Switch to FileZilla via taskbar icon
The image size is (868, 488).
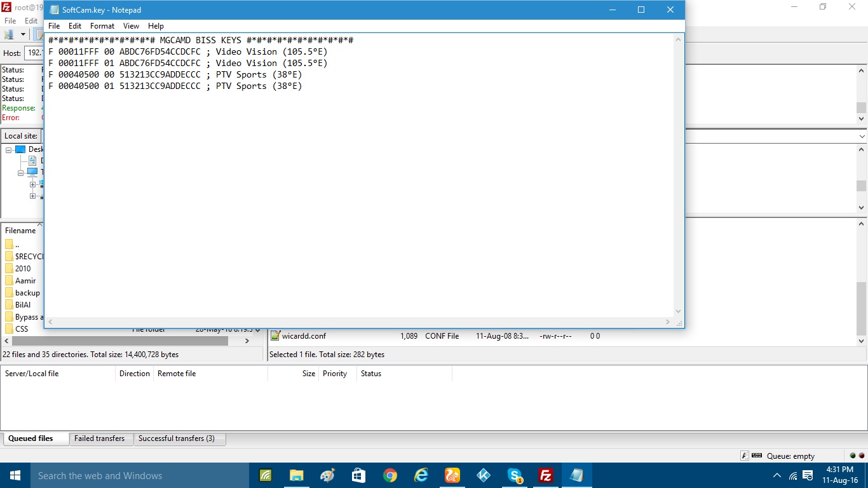pyautogui.click(x=546, y=475)
